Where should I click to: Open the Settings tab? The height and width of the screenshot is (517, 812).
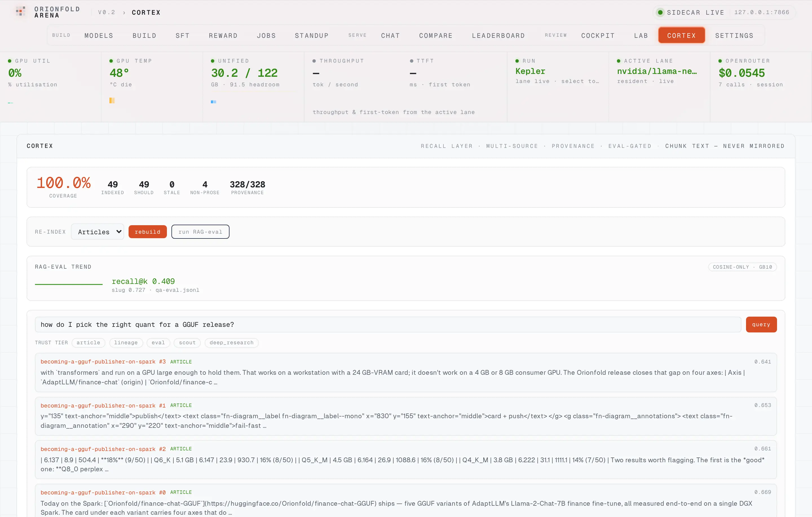(x=734, y=36)
